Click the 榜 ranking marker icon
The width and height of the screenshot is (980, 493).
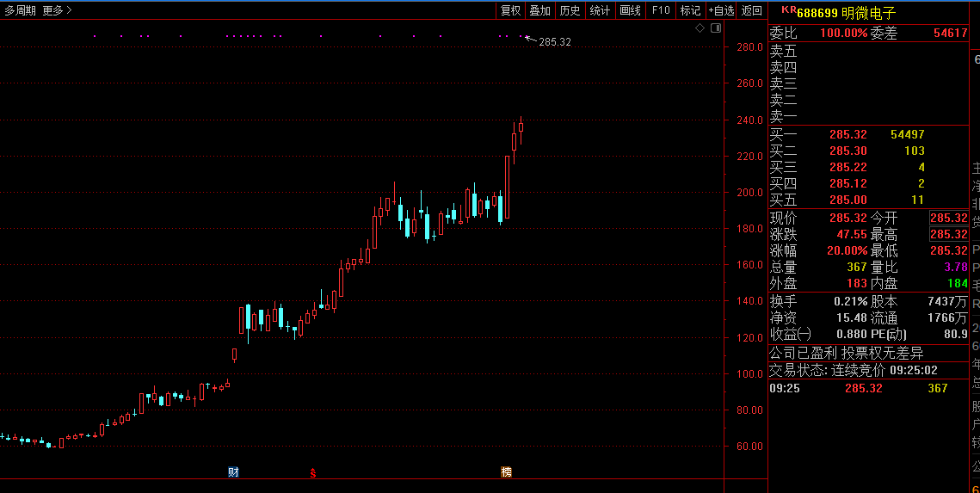pos(506,471)
